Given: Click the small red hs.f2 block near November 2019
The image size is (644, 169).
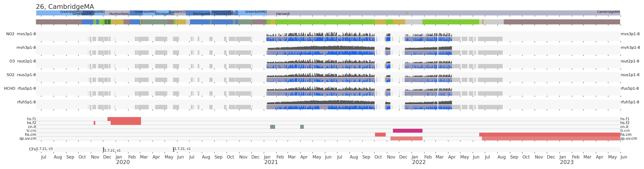Looking at the screenshot, I should [x=94, y=123].
